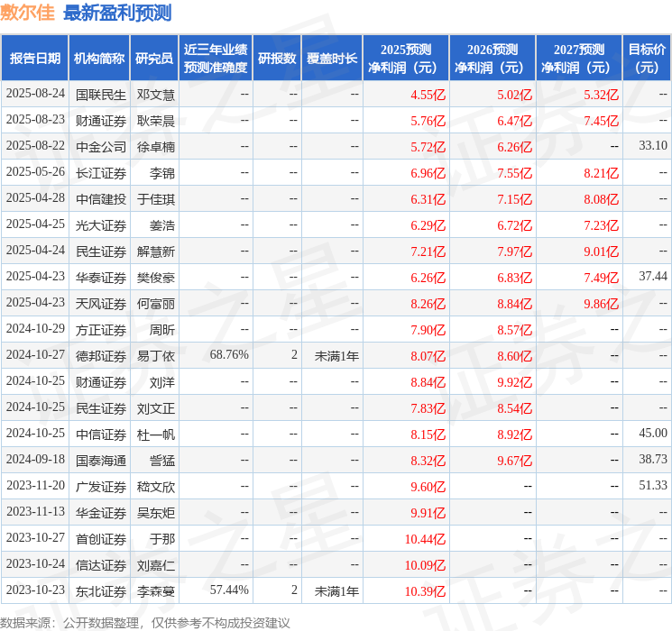Click analyst 刘文正
This screenshot has height=631, width=672.
point(156,408)
